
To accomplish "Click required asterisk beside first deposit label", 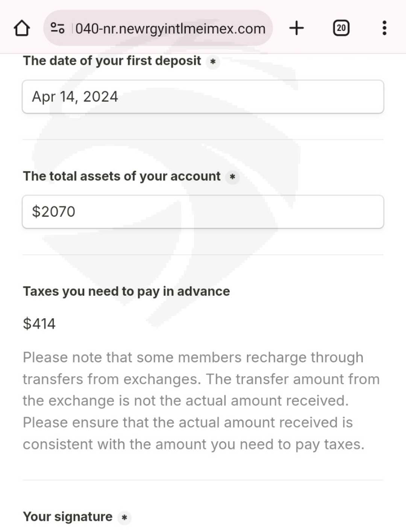I will point(213,61).
